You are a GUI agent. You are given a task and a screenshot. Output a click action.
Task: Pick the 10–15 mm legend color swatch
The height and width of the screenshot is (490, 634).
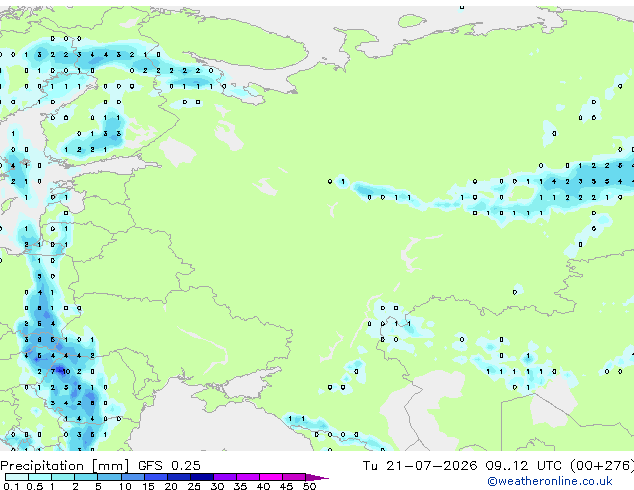tap(132, 477)
